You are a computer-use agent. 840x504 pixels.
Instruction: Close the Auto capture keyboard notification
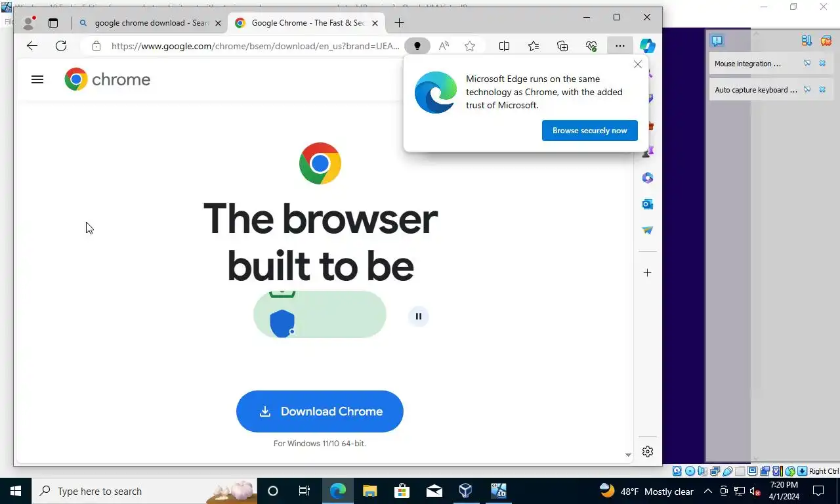point(822,90)
